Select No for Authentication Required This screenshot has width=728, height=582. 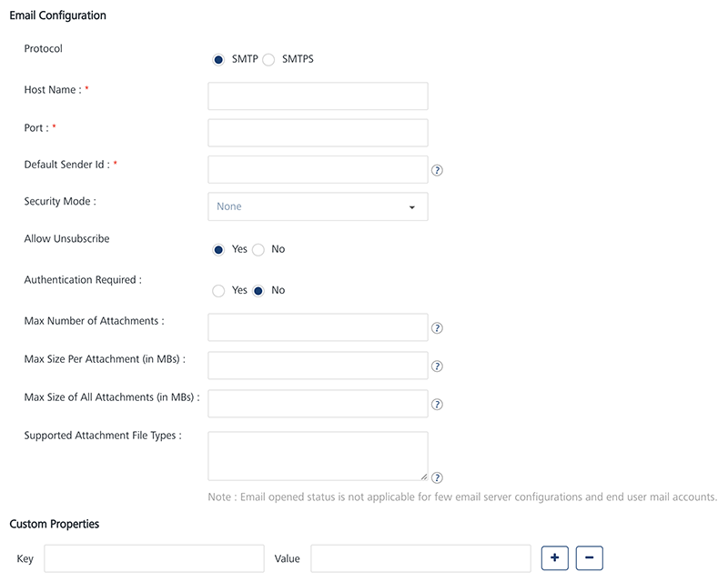click(258, 291)
